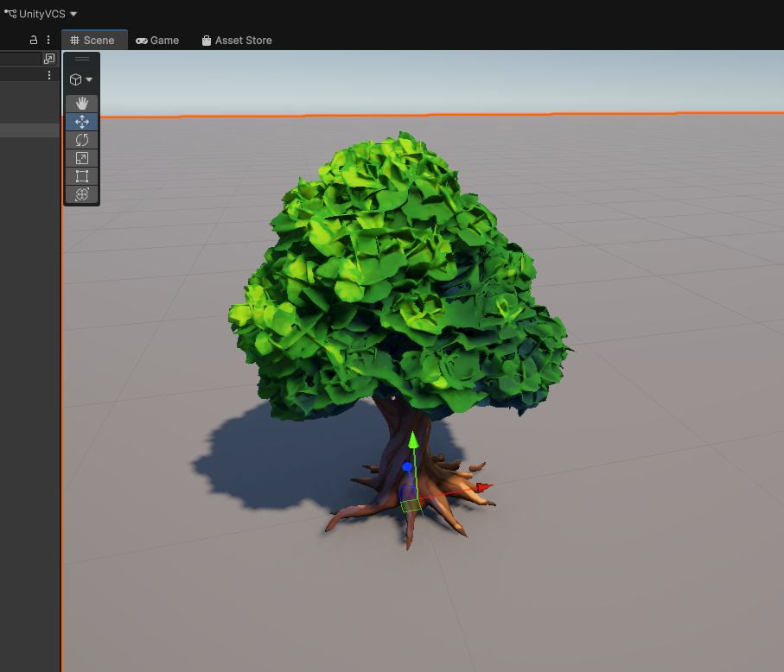Select the View (hand) tool in the Tools overlay

[x=81, y=104]
